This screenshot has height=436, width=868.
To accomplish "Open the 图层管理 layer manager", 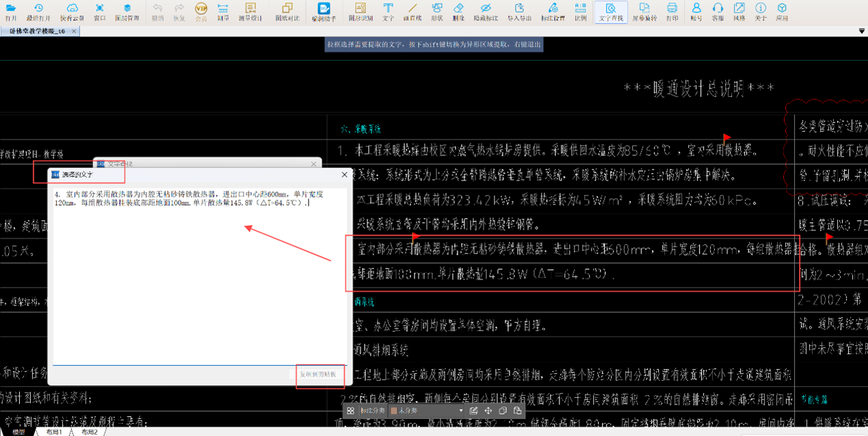I will [127, 11].
